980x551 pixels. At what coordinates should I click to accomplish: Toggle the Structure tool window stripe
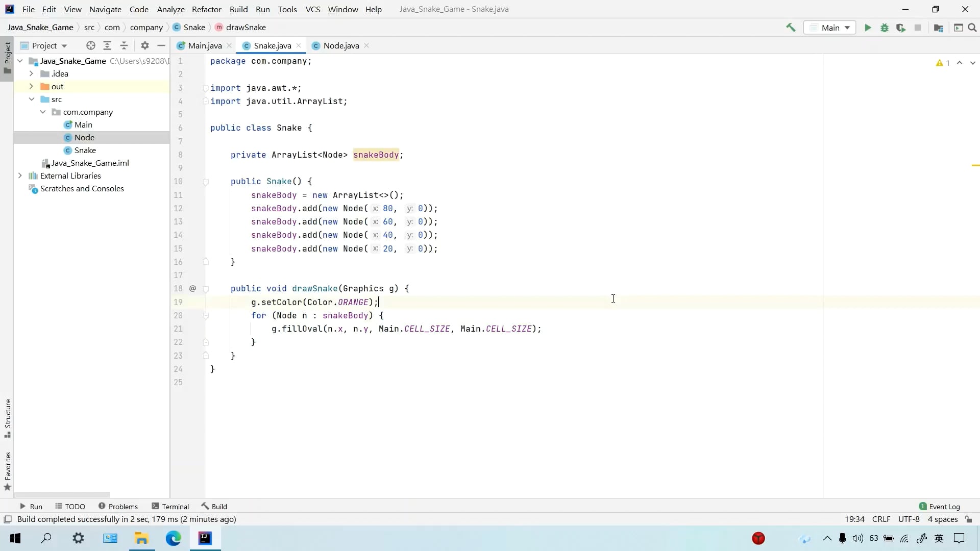coord(8,418)
